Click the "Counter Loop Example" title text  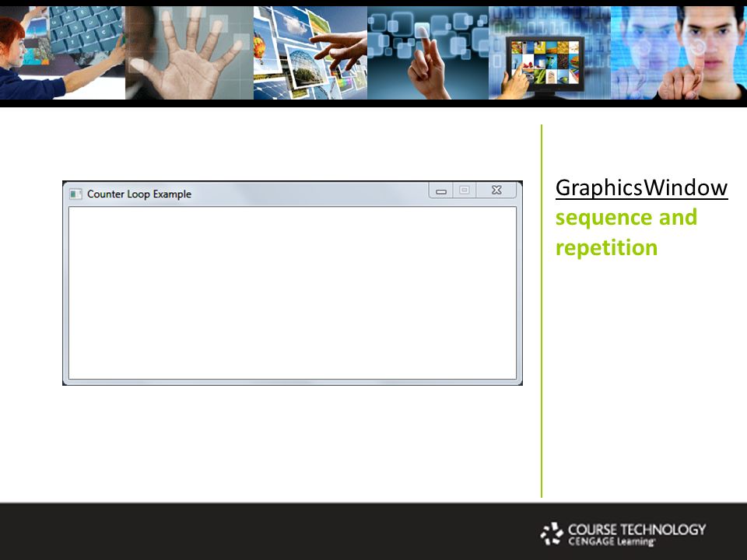[x=139, y=194]
